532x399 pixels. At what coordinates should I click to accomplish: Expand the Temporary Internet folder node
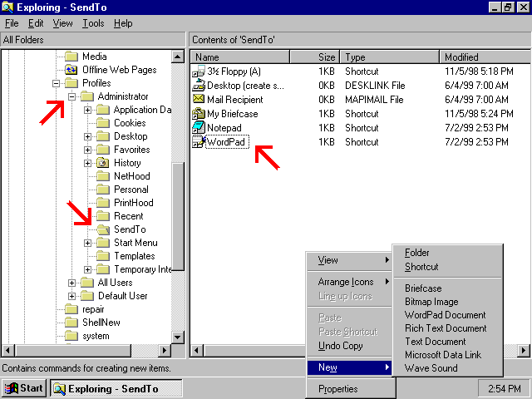(x=87, y=269)
